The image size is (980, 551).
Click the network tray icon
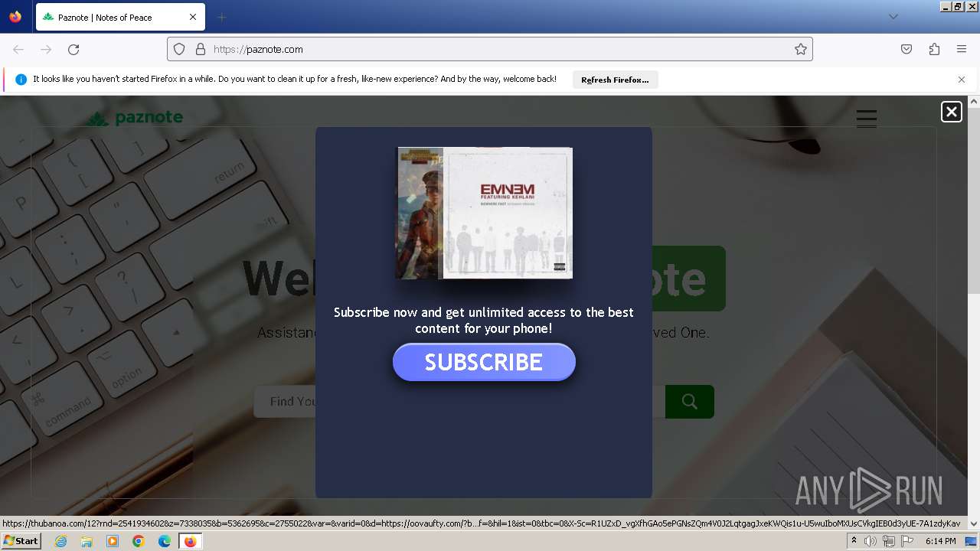click(x=889, y=541)
